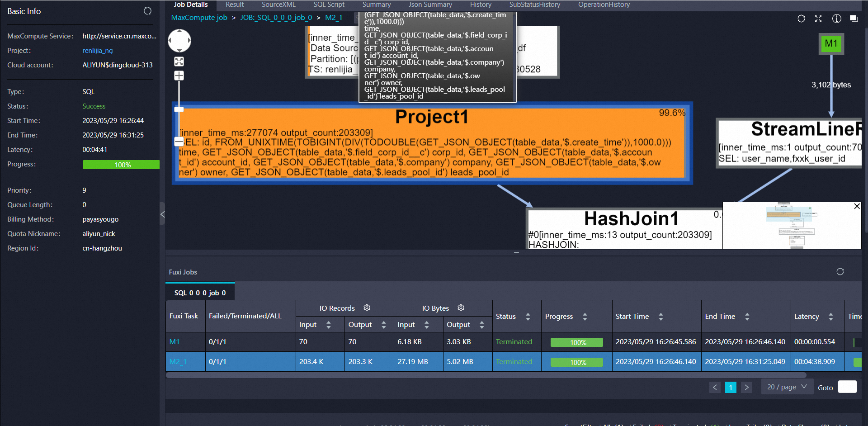Click the MaxCompute job breadcrumb

coord(199,18)
